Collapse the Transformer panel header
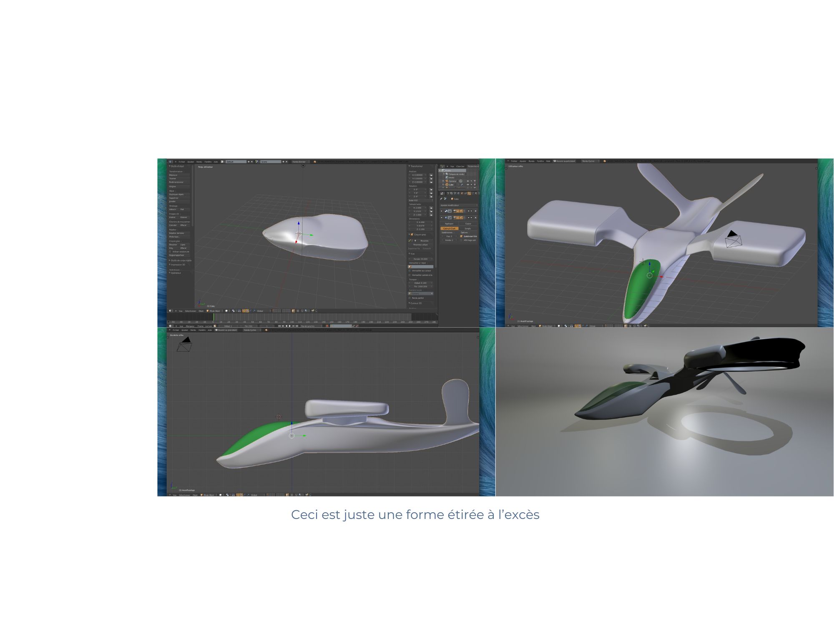 (x=416, y=166)
